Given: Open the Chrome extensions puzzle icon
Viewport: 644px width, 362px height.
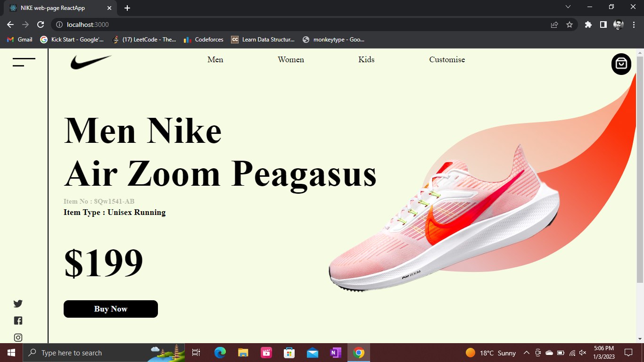Looking at the screenshot, I should [x=588, y=24].
